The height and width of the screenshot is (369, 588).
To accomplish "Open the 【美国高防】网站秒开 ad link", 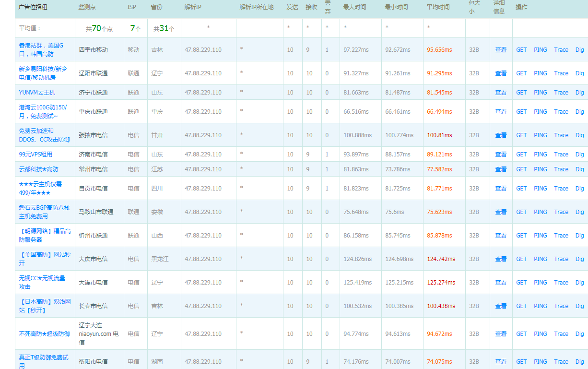I will (x=45, y=259).
